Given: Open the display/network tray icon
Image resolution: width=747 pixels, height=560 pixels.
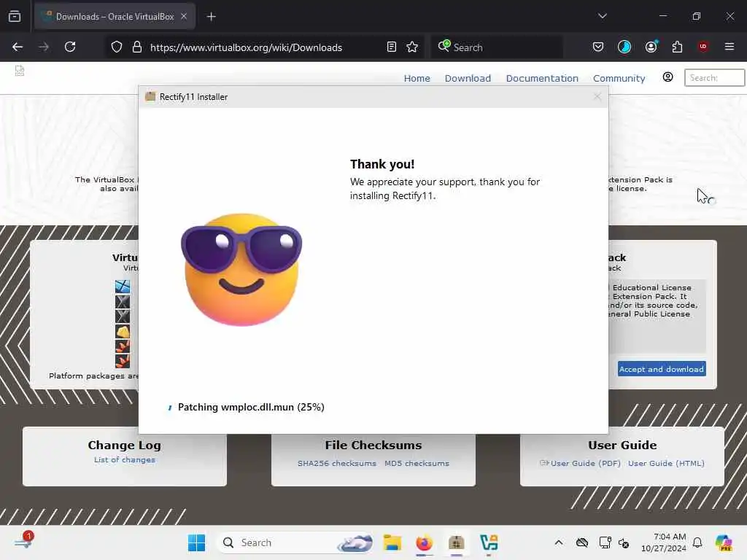Looking at the screenshot, I should (x=605, y=542).
